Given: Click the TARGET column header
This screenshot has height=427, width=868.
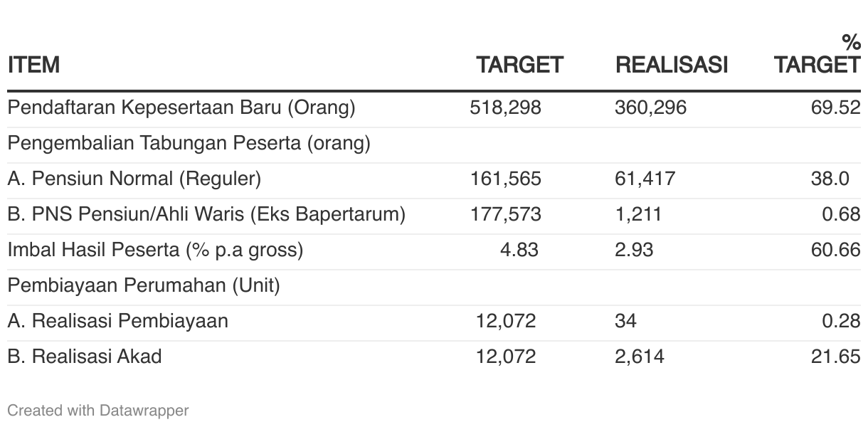Looking at the screenshot, I should [519, 65].
